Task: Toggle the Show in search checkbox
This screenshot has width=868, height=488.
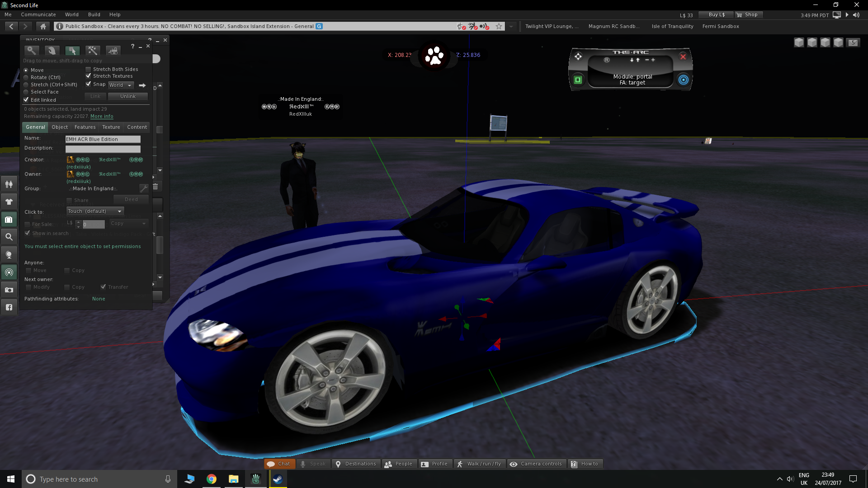Action: point(28,233)
